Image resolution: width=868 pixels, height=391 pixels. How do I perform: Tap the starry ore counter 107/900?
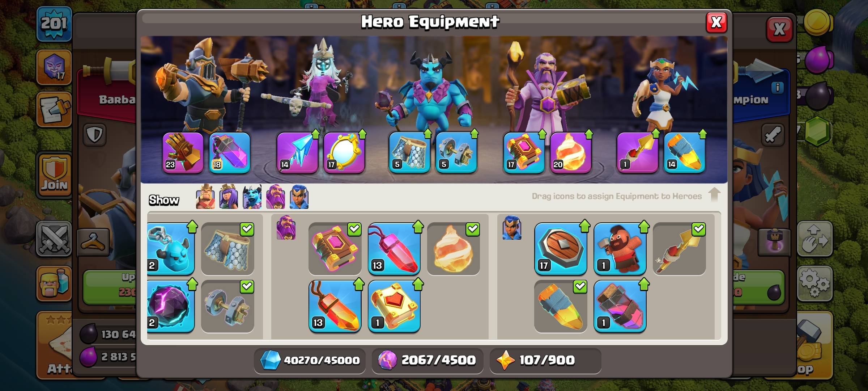coord(545,360)
